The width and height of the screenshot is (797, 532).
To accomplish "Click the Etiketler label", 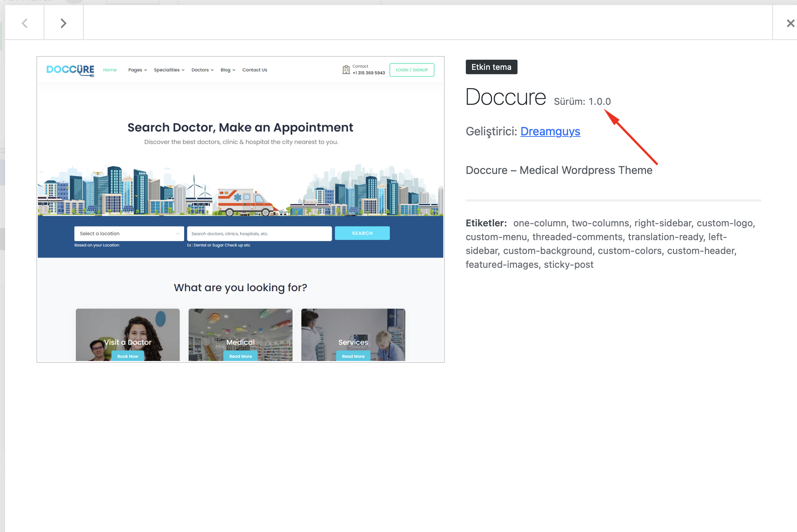I will [x=486, y=223].
